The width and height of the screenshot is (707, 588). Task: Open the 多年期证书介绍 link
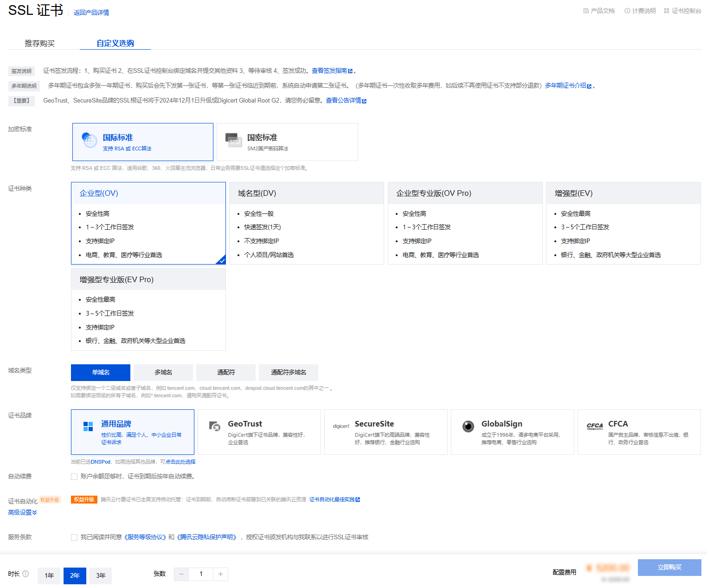[566, 86]
